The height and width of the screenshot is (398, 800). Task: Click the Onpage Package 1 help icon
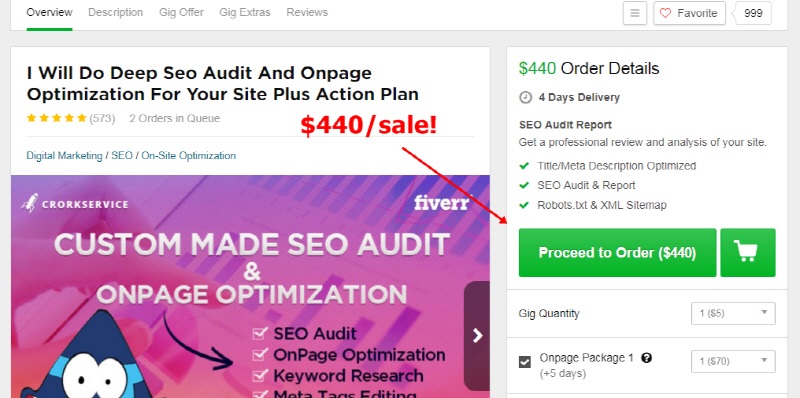click(646, 358)
